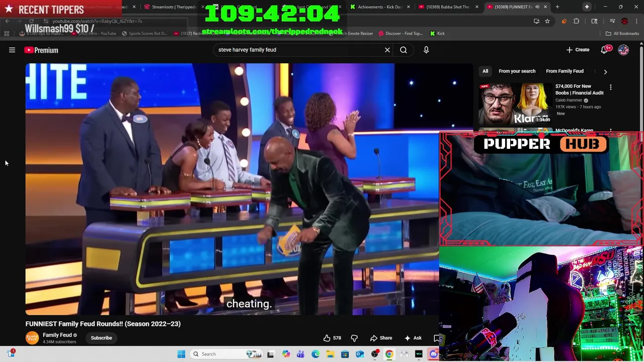Screen dimensions: 644x362
Task: Open Task View on taskbar
Action: 270,354
